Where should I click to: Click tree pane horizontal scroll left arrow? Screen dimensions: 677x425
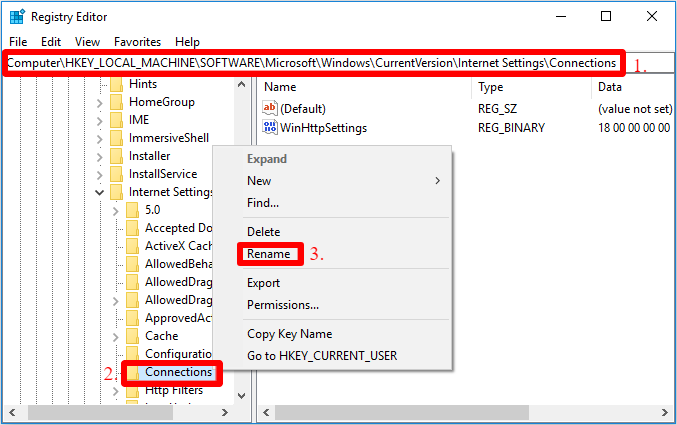12,412
